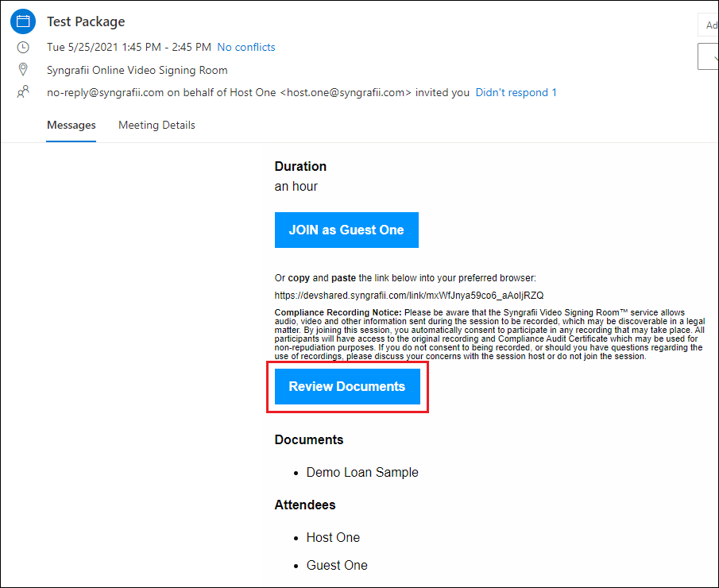Click the attendees people icon
719x588 pixels.
tap(23, 91)
